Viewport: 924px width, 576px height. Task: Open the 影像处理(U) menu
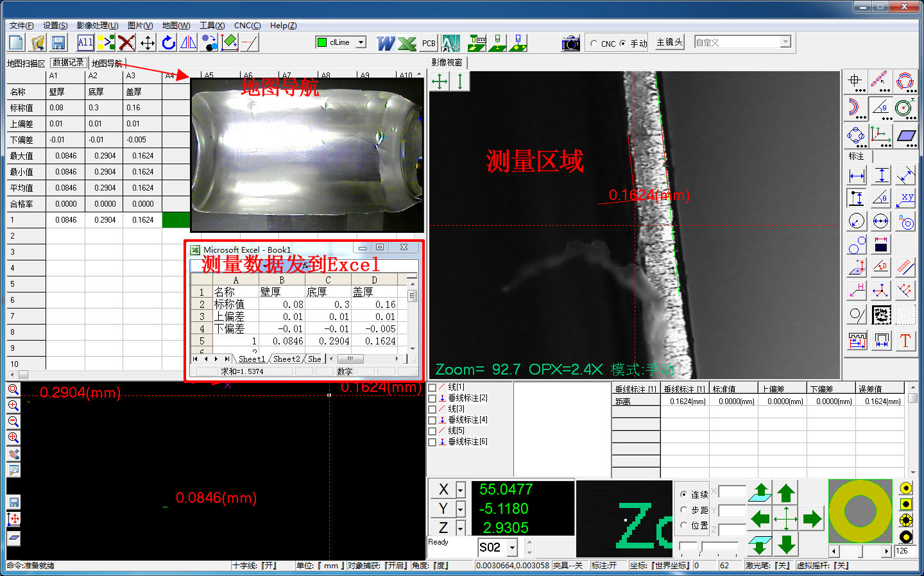point(97,26)
